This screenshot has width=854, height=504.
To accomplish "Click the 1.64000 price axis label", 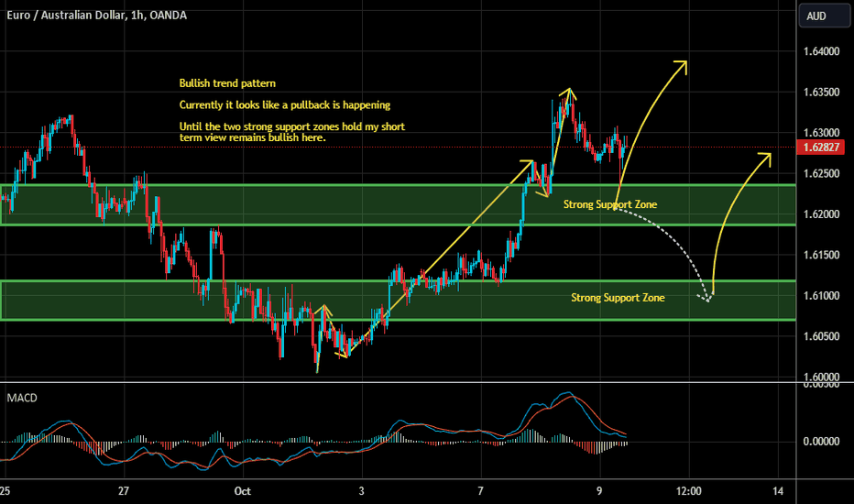I will coord(821,51).
